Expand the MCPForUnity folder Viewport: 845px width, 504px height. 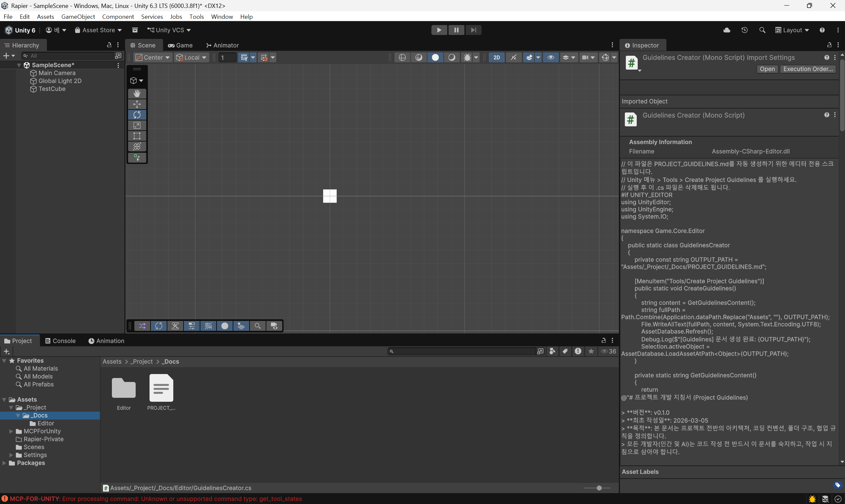click(x=11, y=431)
